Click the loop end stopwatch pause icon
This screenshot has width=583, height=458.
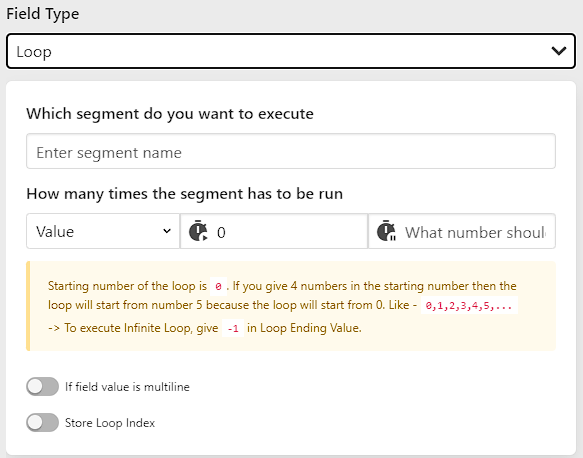click(x=386, y=231)
